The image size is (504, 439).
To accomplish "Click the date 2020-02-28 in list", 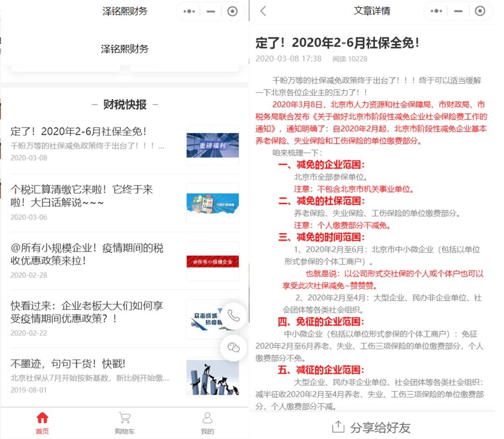I will pos(28,275).
